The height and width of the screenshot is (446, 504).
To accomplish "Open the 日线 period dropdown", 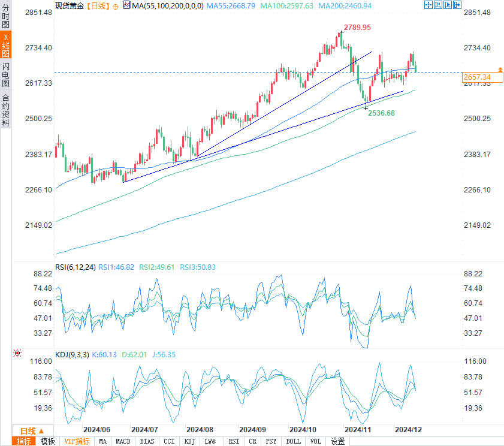I will point(32,431).
